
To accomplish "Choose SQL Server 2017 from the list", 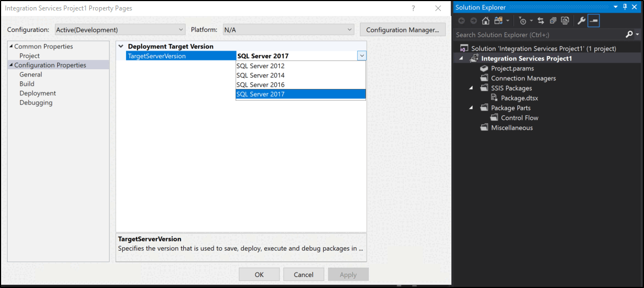I will [x=301, y=95].
